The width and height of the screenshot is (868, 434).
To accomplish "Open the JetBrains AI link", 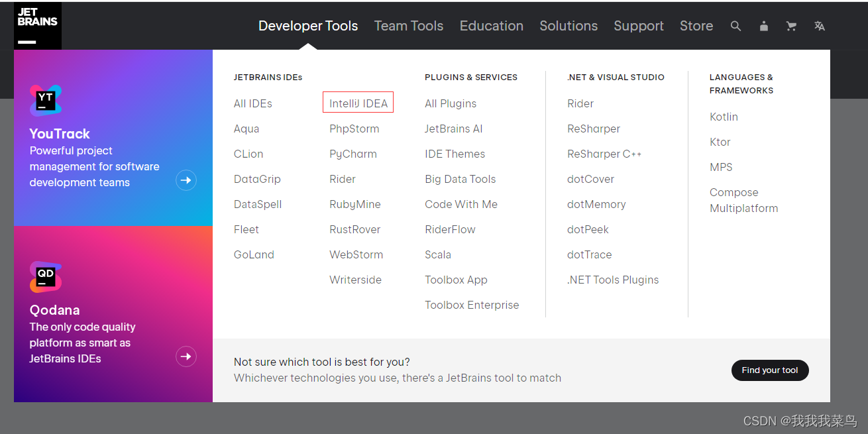I will (x=454, y=129).
